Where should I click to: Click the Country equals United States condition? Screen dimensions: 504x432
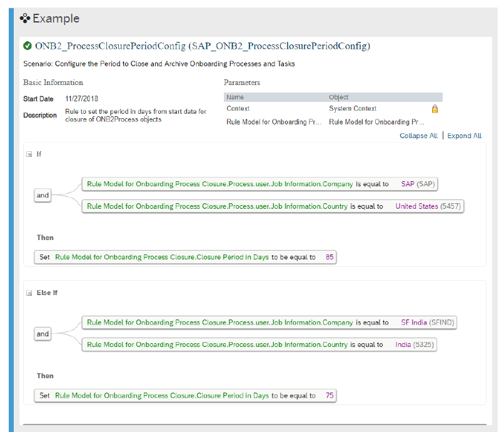273,206
